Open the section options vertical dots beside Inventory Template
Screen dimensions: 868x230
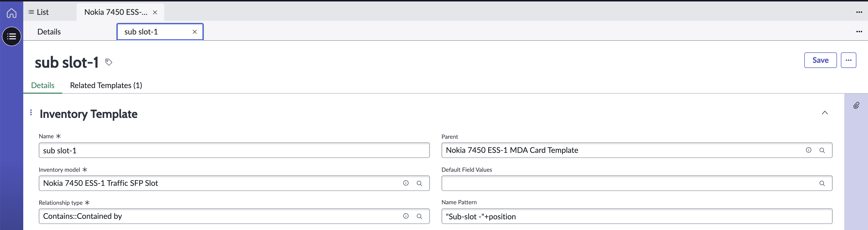coord(31,112)
